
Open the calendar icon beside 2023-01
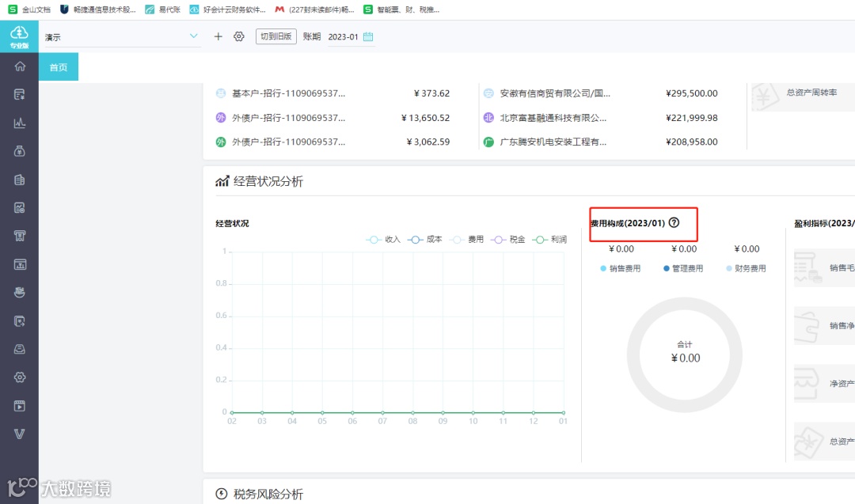pyautogui.click(x=368, y=36)
